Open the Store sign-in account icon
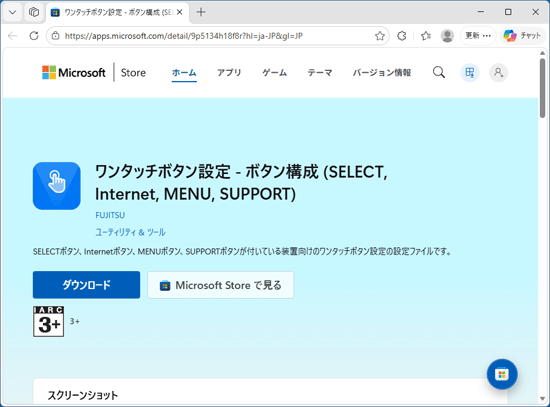 (x=498, y=73)
